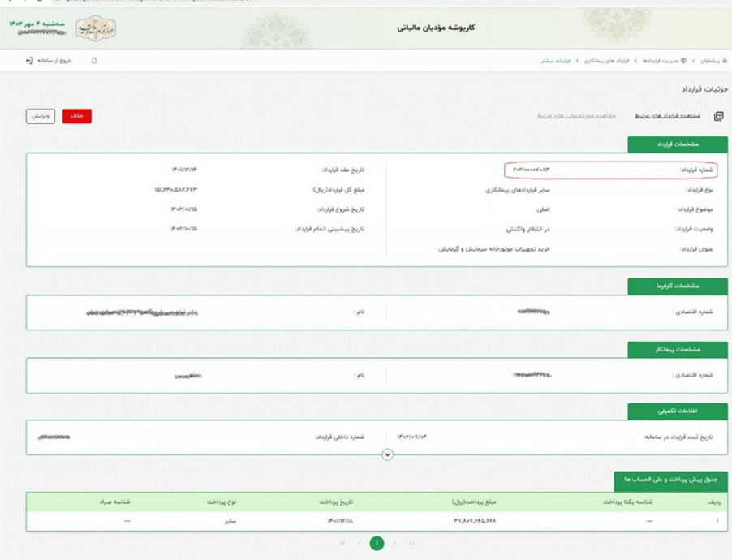The image size is (732, 560).
Task: Expand the supplementary information section chevron
Action: (x=387, y=454)
